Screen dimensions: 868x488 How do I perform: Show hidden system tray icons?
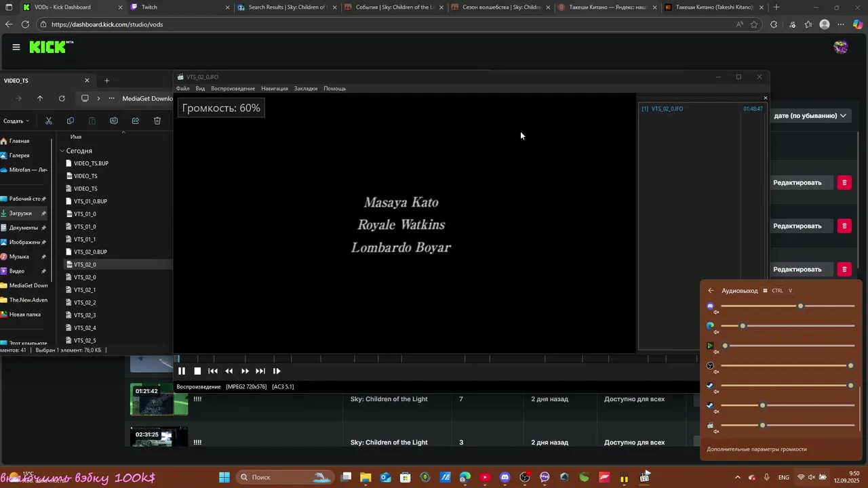click(737, 477)
